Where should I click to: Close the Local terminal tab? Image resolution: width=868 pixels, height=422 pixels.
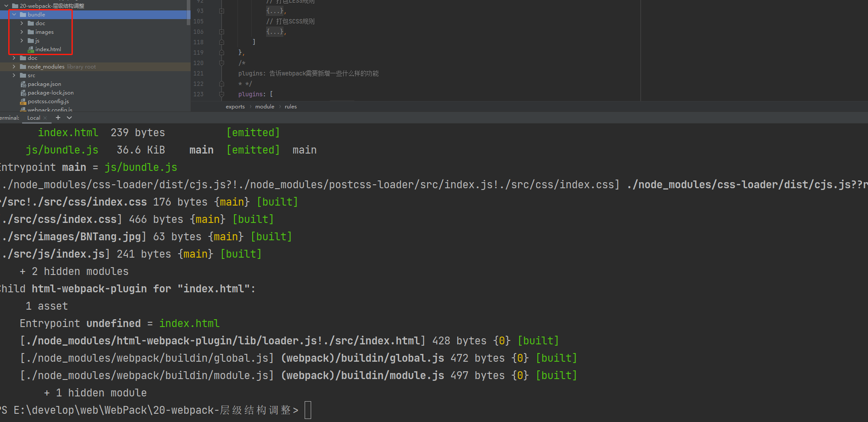(x=45, y=118)
